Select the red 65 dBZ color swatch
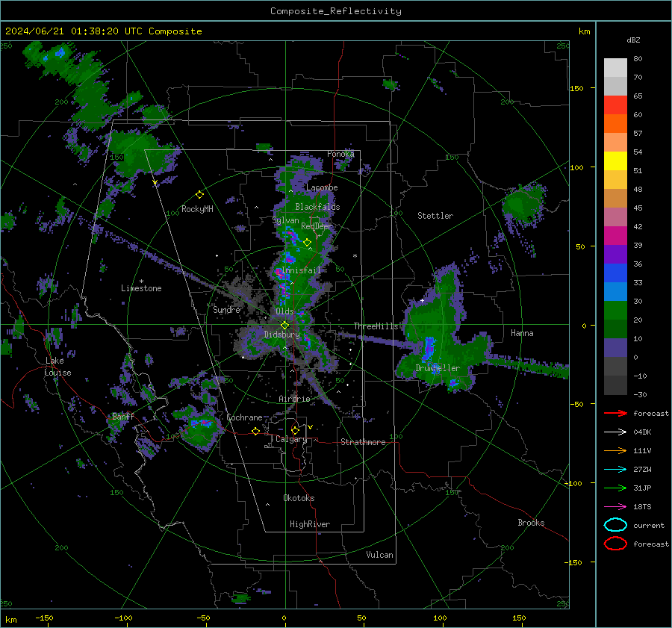Viewport: 672px width, 628px height. [x=615, y=105]
